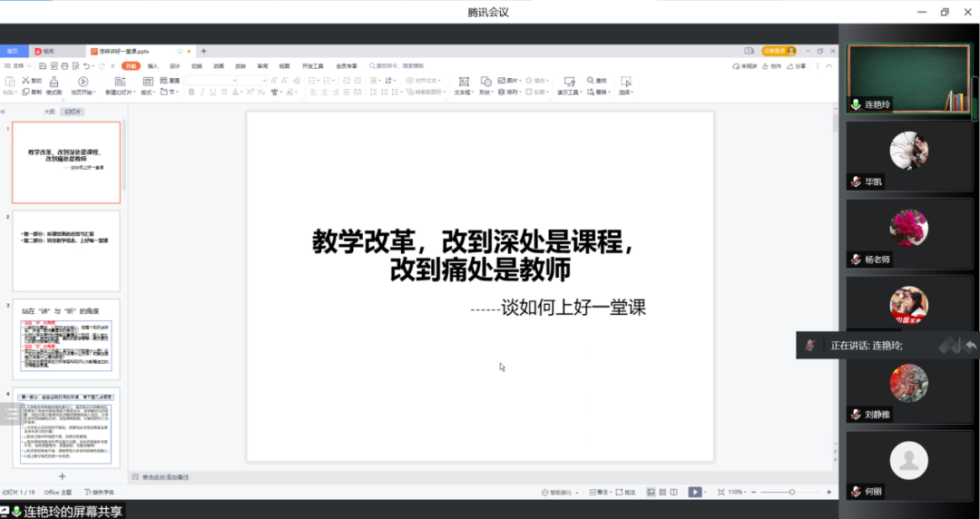
Task: Toggle Strikethrough formatting (S)
Action: [224, 92]
